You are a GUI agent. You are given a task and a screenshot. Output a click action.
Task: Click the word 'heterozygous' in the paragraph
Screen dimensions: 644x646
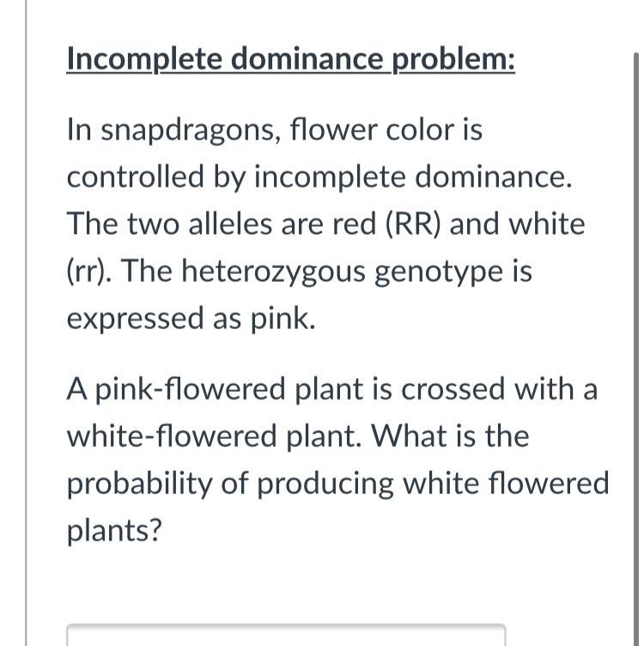point(284,271)
